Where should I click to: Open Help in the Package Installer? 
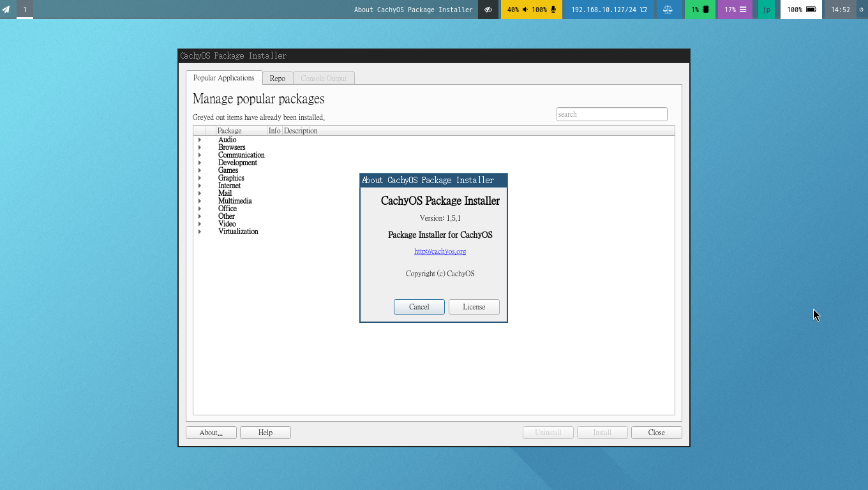(x=266, y=433)
